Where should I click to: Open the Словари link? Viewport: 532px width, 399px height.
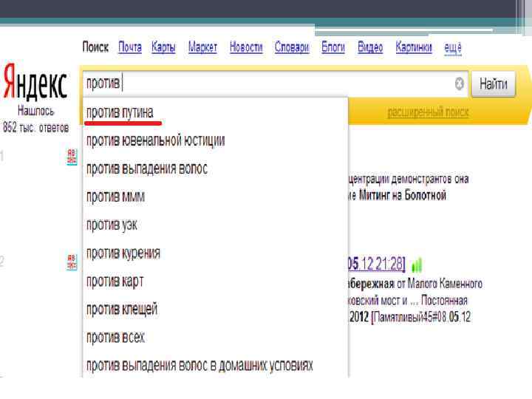click(x=292, y=47)
